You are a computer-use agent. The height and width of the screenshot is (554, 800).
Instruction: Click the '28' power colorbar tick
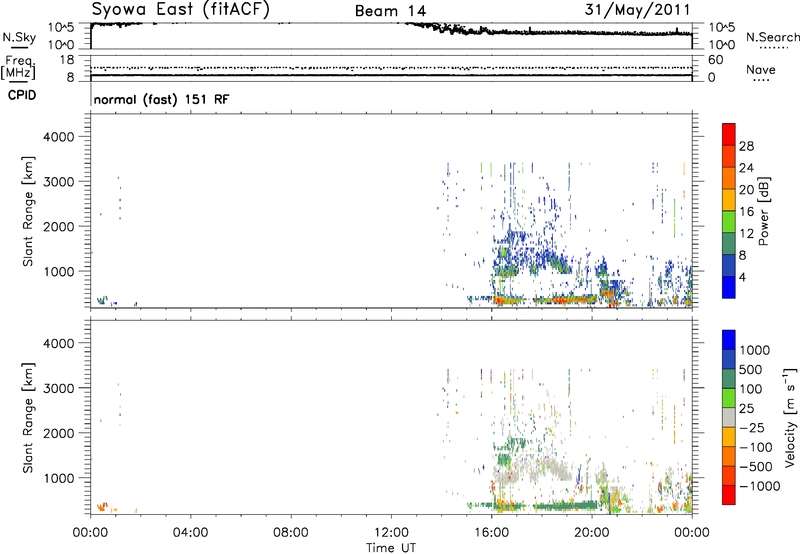(x=746, y=146)
